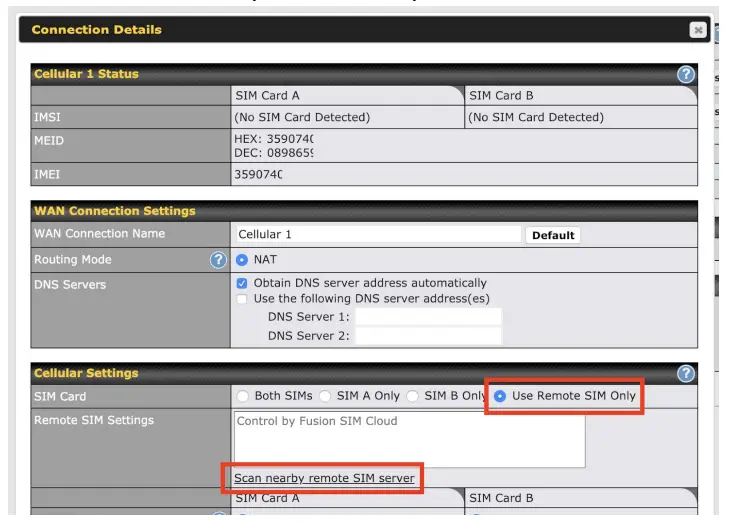Click the Remote SIM Settings label
Screen dimensions: 733x523
click(94, 420)
